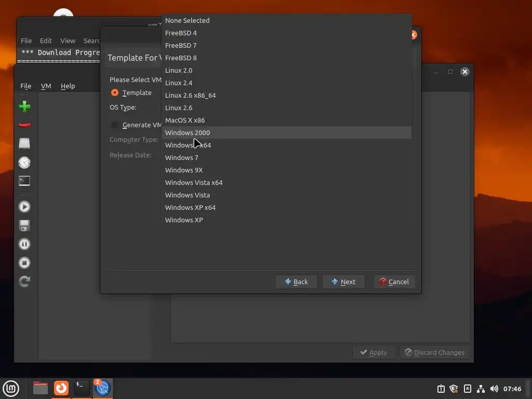This screenshot has height=399, width=532.
Task: Select the Generate VM radio button
Action: (x=115, y=125)
